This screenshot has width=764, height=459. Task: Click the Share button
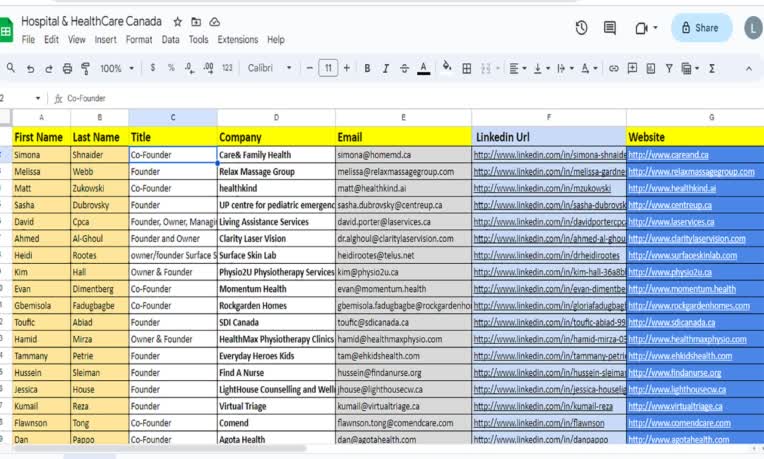click(701, 28)
